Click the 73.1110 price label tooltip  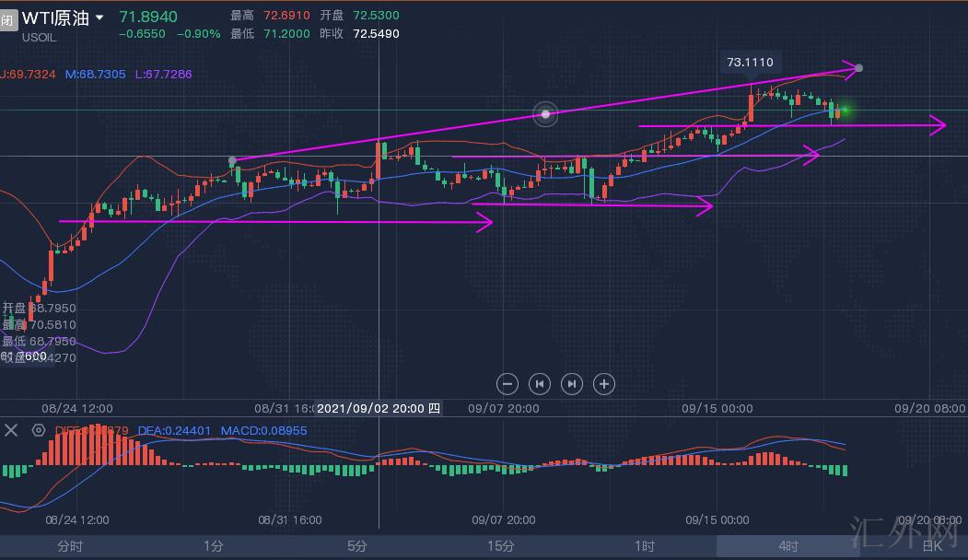pyautogui.click(x=750, y=63)
